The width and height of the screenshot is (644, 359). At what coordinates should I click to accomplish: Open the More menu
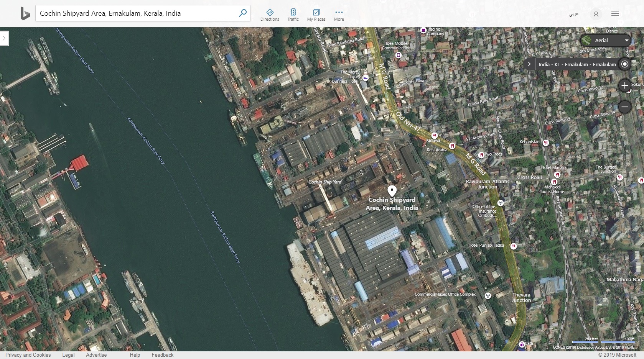(339, 15)
